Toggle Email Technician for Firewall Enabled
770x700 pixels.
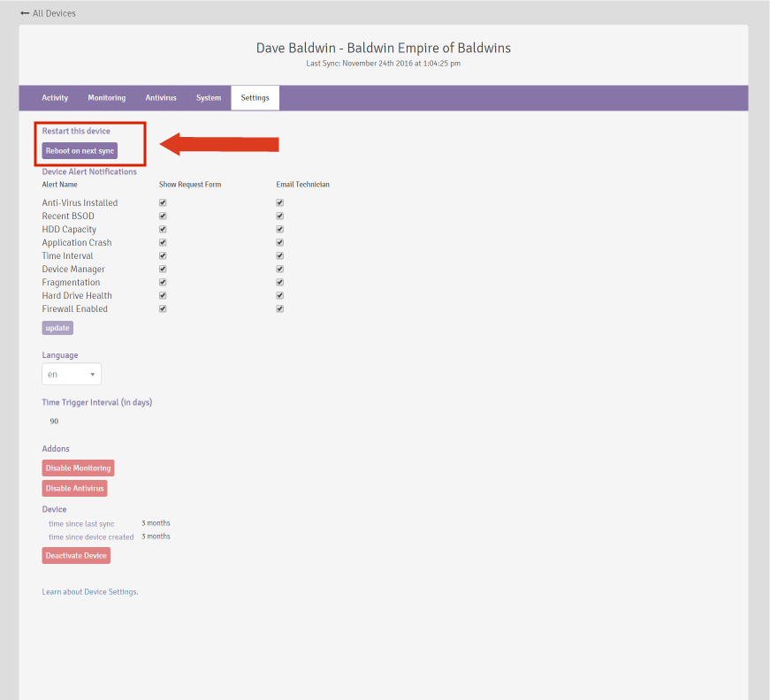point(280,308)
